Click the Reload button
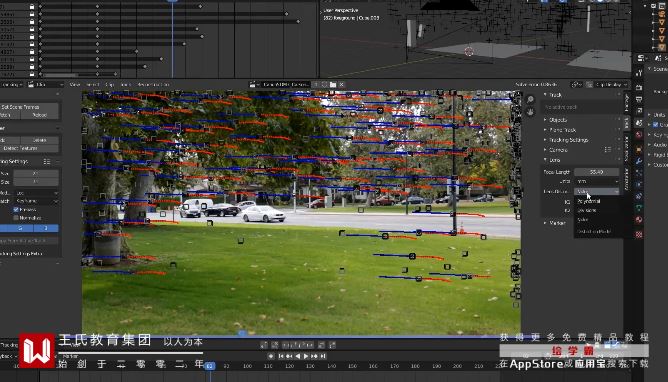The image size is (668, 382). point(40,115)
